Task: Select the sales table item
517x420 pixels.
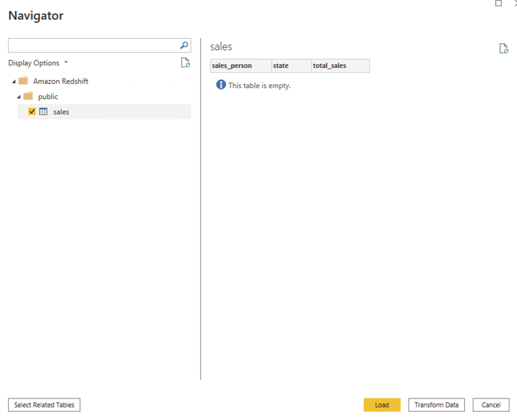Action: (61, 112)
